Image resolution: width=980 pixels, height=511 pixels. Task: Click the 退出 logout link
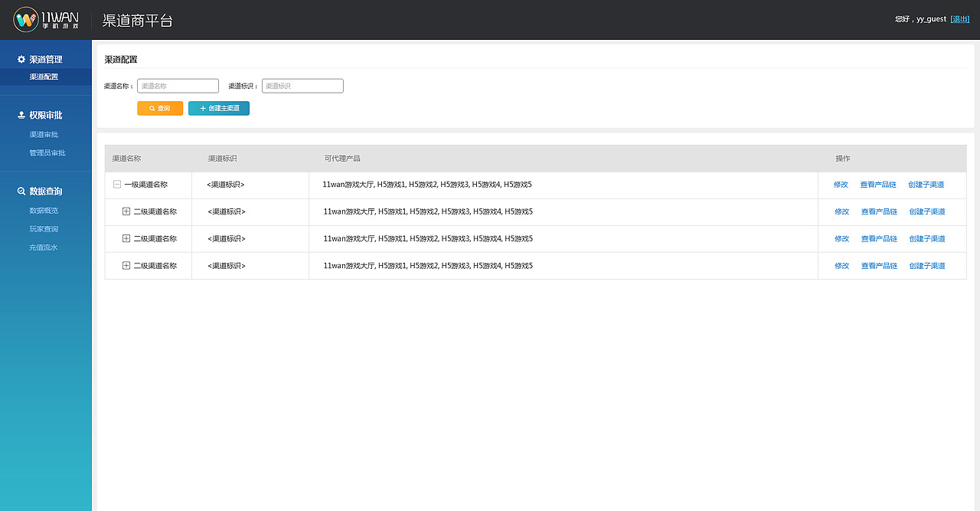click(960, 18)
